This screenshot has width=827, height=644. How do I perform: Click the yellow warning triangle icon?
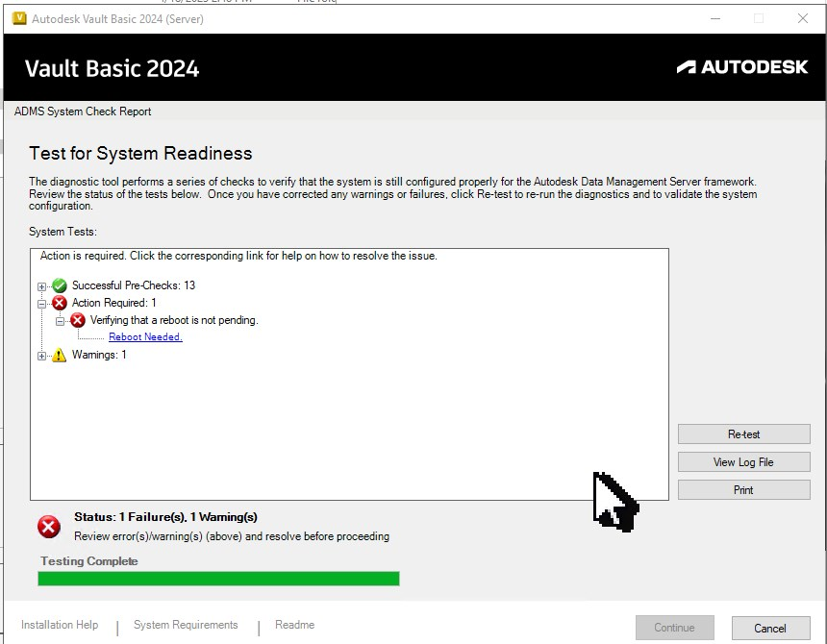(x=59, y=355)
